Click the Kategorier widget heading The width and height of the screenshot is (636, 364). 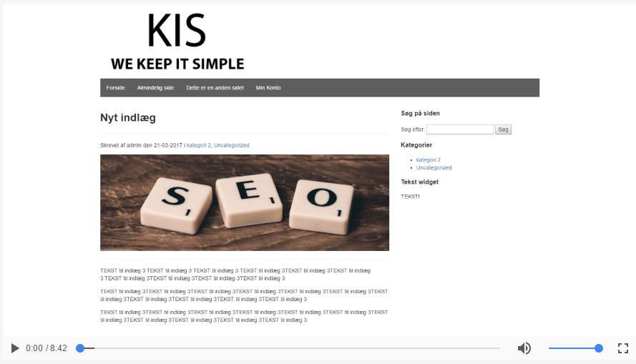[416, 144]
